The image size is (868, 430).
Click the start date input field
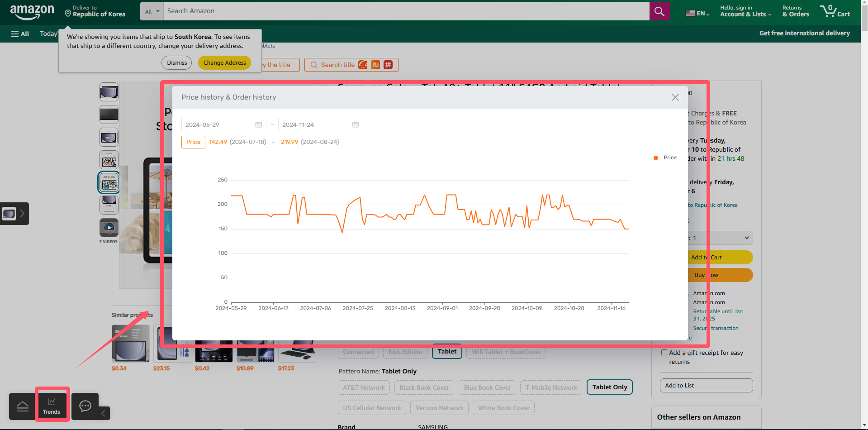[224, 124]
